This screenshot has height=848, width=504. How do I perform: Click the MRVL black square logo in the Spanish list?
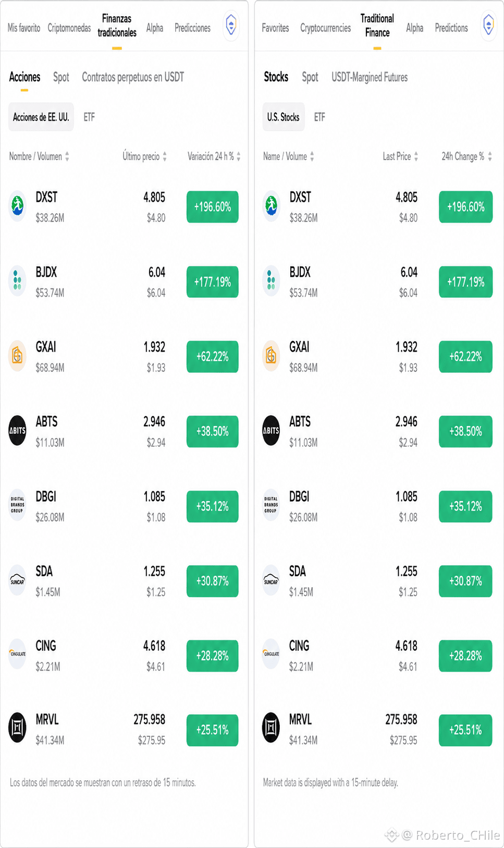(x=18, y=728)
